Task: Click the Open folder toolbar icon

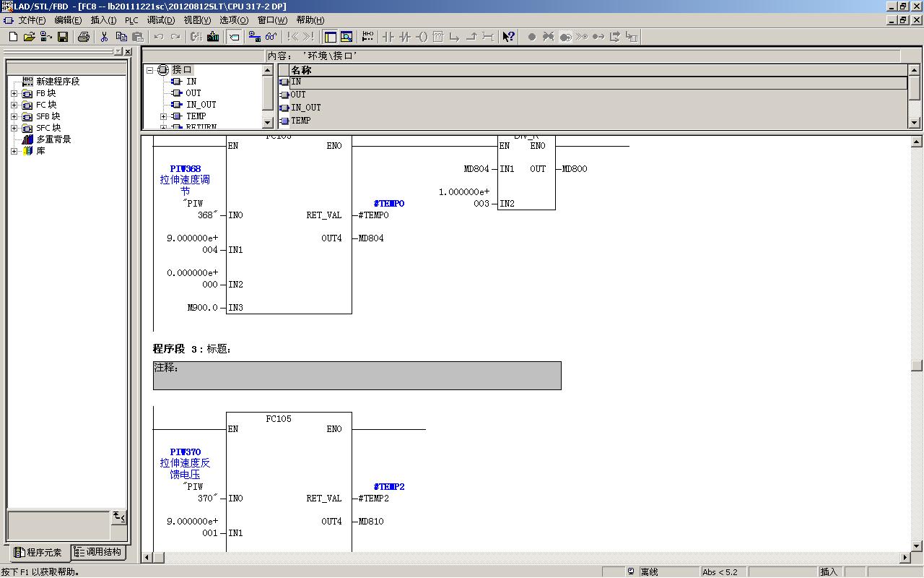Action: pyautogui.click(x=30, y=37)
